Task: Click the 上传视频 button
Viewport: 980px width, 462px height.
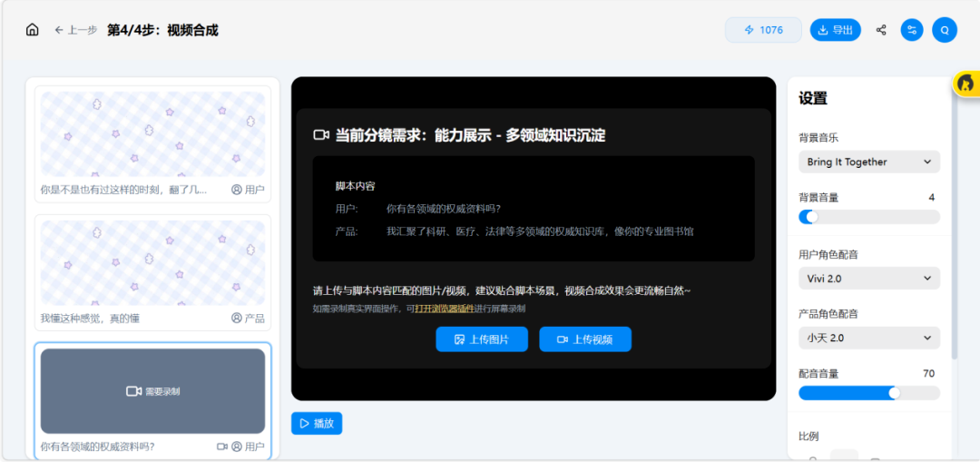Action: tap(585, 339)
